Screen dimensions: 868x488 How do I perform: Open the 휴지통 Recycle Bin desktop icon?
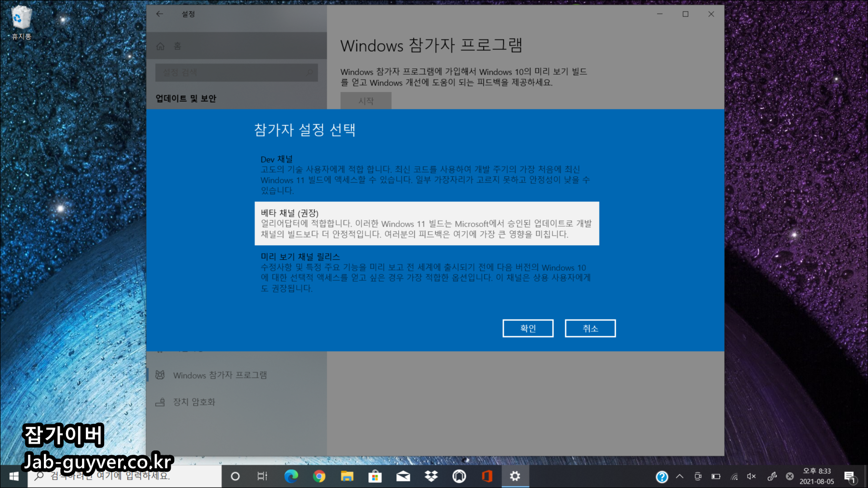pos(21,23)
